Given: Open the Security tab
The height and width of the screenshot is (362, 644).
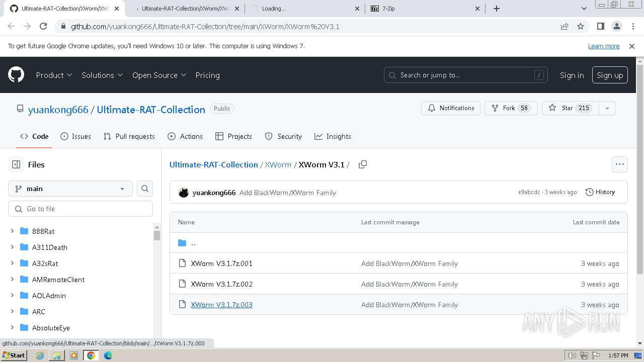Looking at the screenshot, I should tap(283, 136).
